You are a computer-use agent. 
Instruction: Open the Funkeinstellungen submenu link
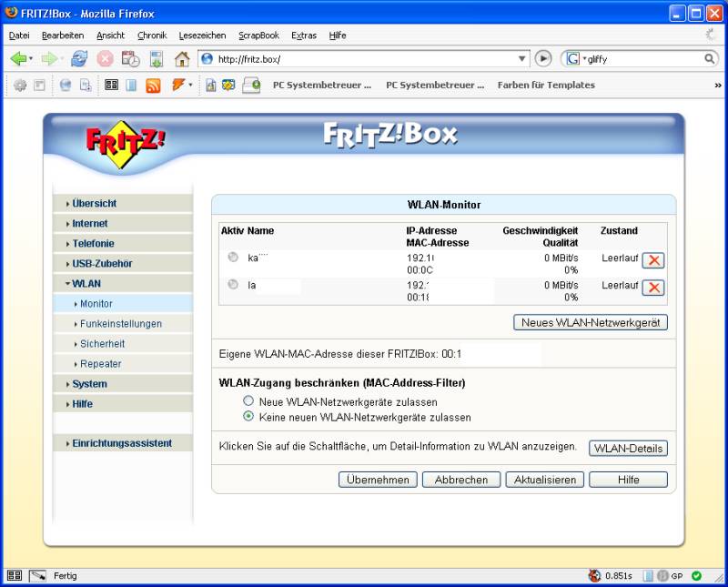(121, 324)
